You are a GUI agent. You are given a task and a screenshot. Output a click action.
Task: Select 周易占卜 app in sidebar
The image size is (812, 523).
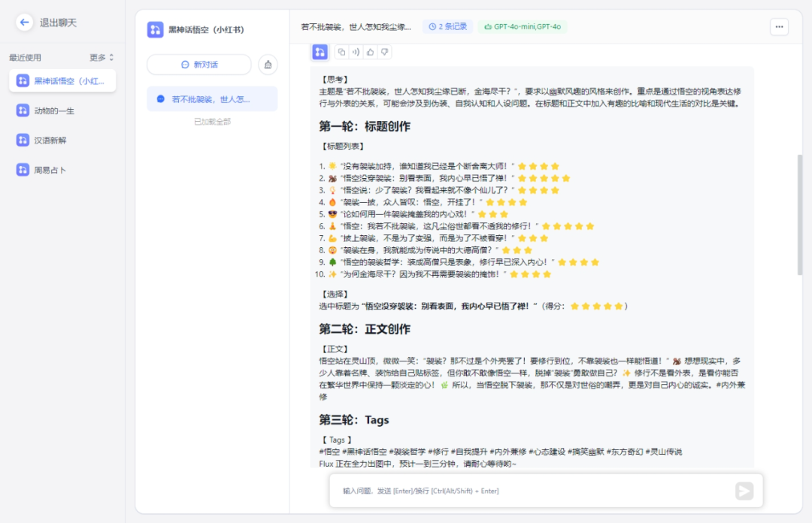[x=62, y=170]
